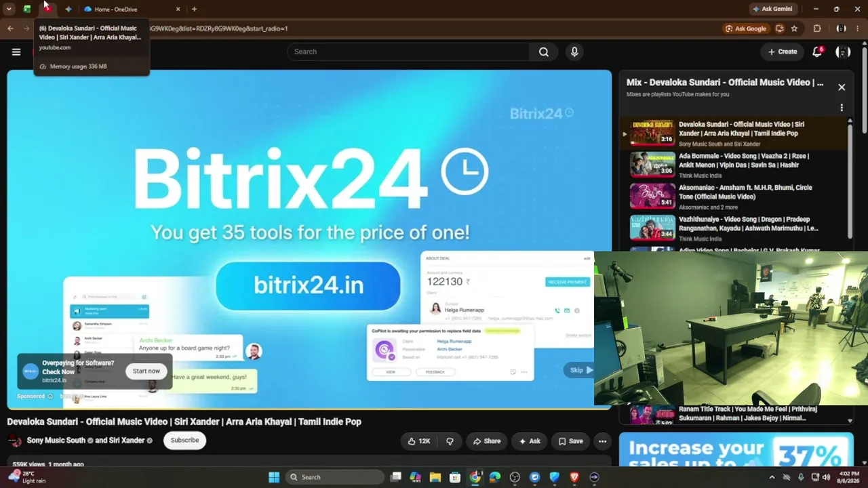This screenshot has width=868, height=488.
Task: Open Microsoft Edge from the taskbar
Action: point(495,477)
